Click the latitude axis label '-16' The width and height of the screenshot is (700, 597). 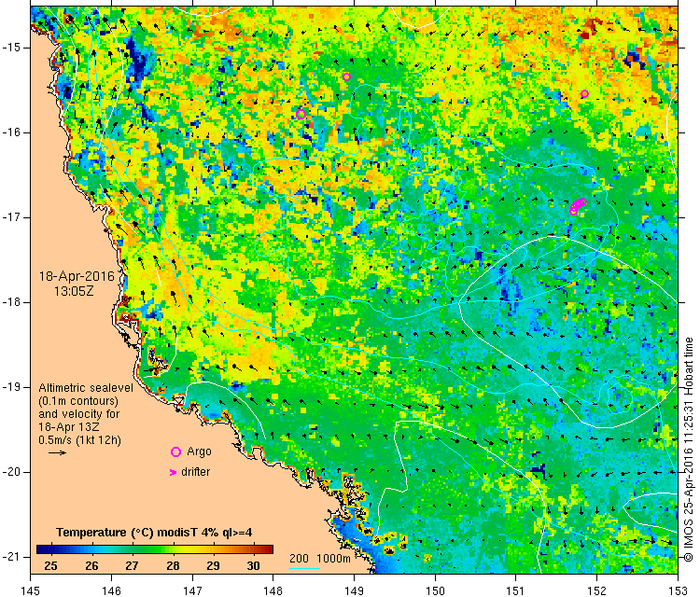click(10, 132)
